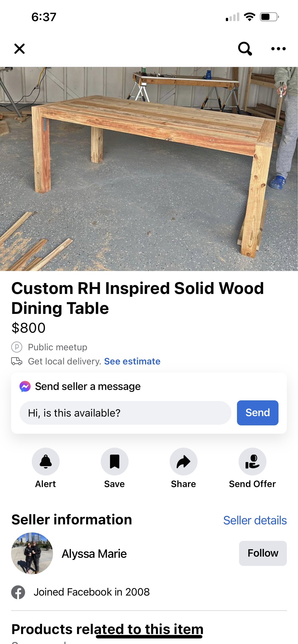The image size is (298, 644).
Task: Tap the delivery truck icon
Action: (17, 361)
